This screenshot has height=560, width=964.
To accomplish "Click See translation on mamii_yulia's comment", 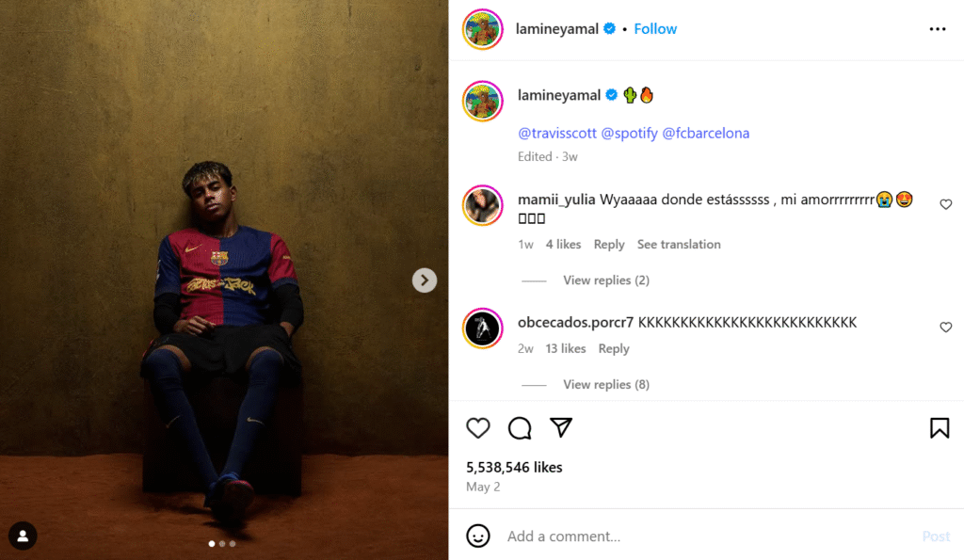I will 679,245.
